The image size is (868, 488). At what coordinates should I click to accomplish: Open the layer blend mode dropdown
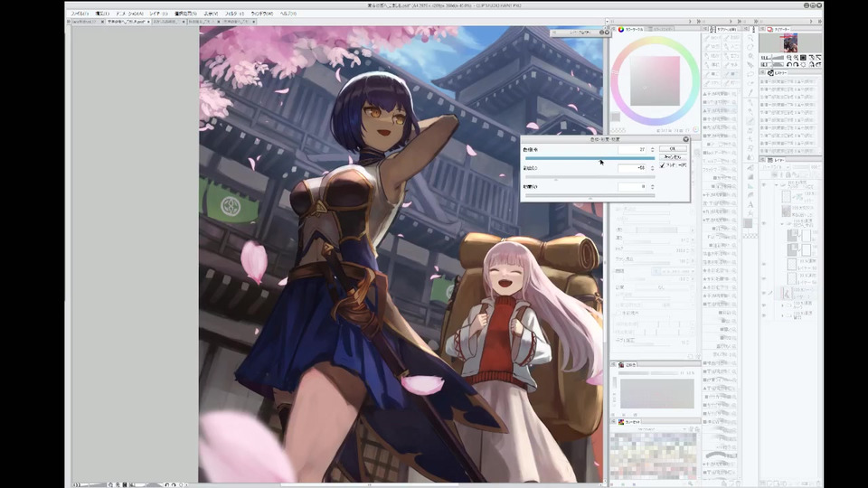pyautogui.click(x=776, y=167)
